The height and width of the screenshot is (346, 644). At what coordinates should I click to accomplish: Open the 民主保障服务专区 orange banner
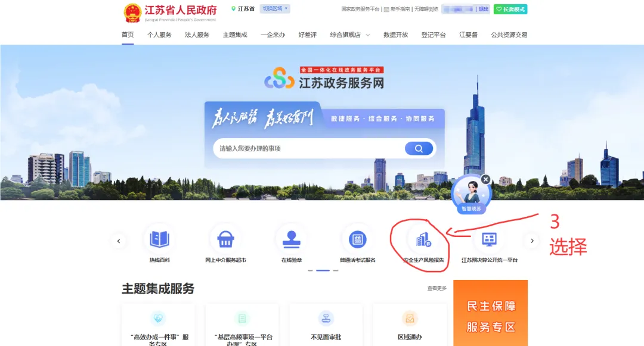click(490, 313)
